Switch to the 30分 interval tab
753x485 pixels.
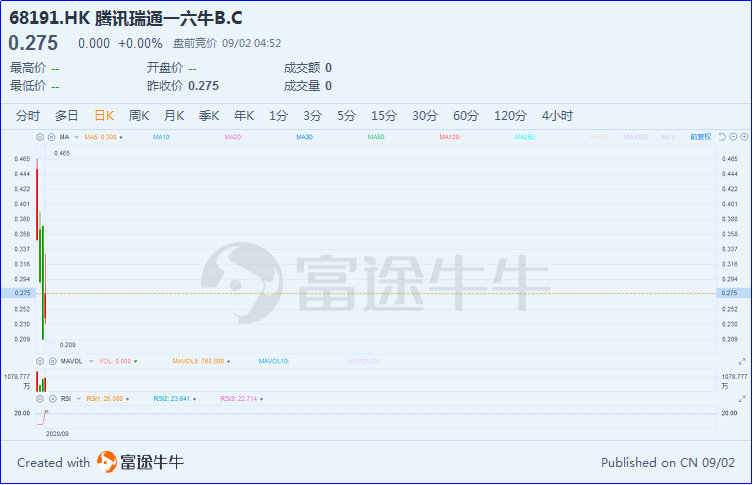point(425,116)
